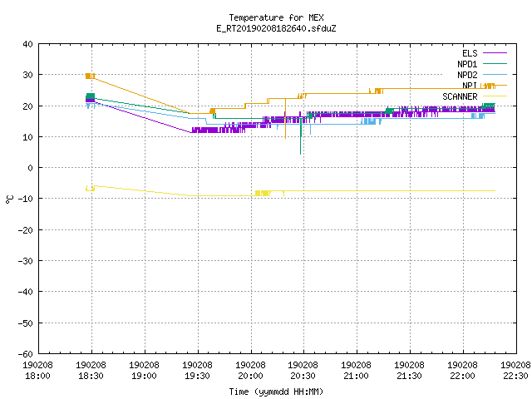
Task: Click the y-axis label 0
Action: click(x=31, y=168)
